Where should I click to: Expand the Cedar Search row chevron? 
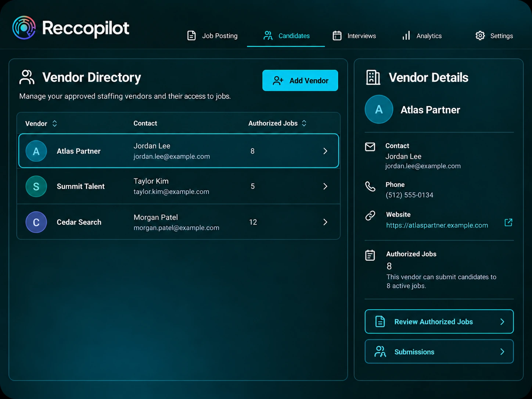pyautogui.click(x=325, y=222)
